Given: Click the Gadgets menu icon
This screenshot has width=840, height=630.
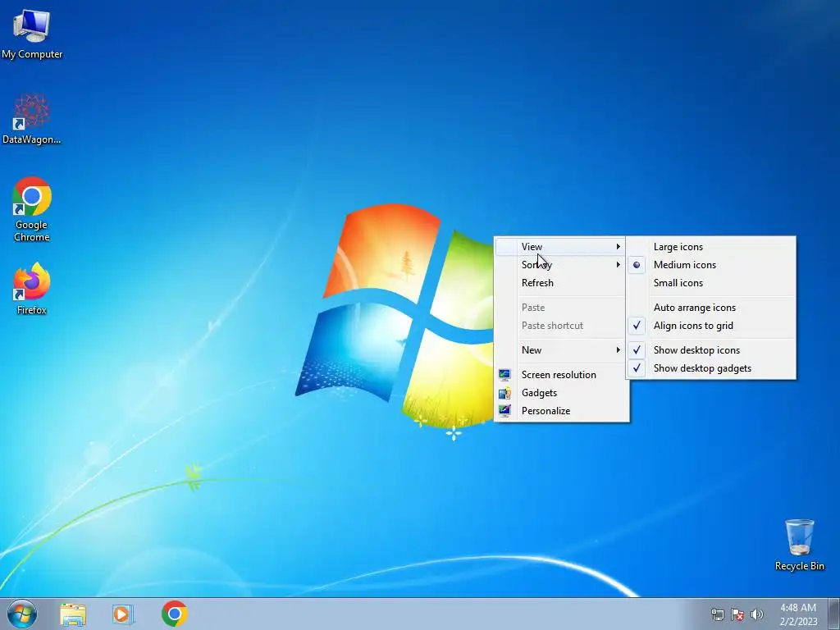Looking at the screenshot, I should point(504,393).
